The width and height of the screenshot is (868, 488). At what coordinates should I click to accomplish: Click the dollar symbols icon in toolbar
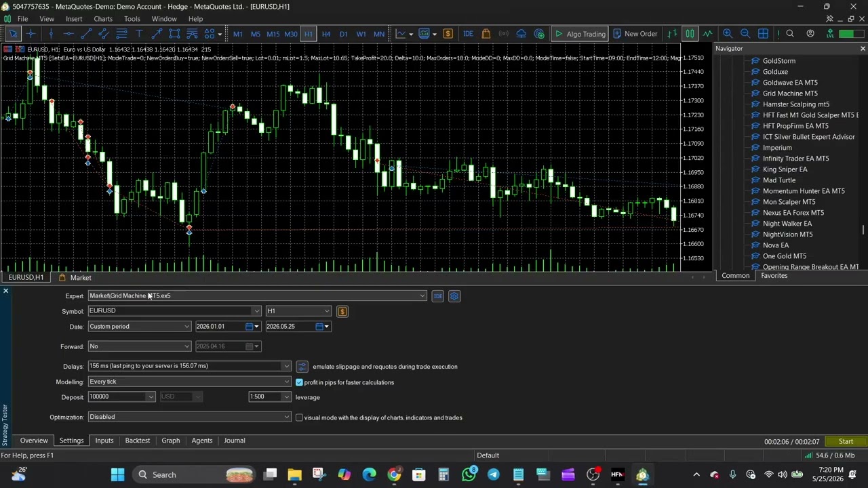point(448,34)
